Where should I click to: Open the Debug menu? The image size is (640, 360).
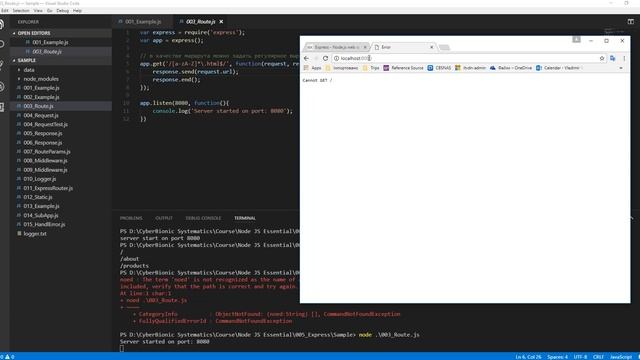pyautogui.click(x=62, y=11)
